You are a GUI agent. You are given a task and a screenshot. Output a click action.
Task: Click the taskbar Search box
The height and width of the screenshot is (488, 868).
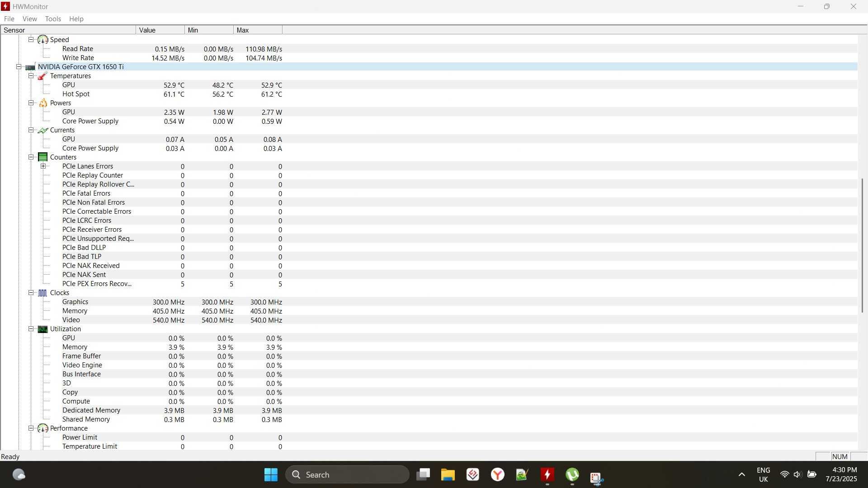tap(347, 475)
